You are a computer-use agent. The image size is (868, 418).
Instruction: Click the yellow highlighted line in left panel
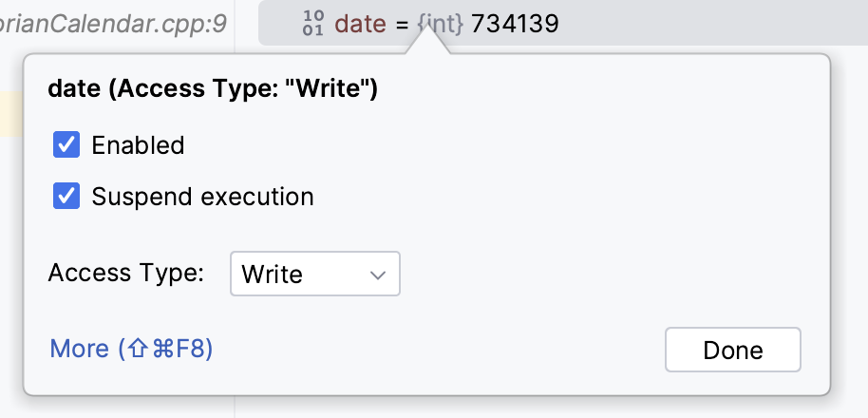[10, 114]
